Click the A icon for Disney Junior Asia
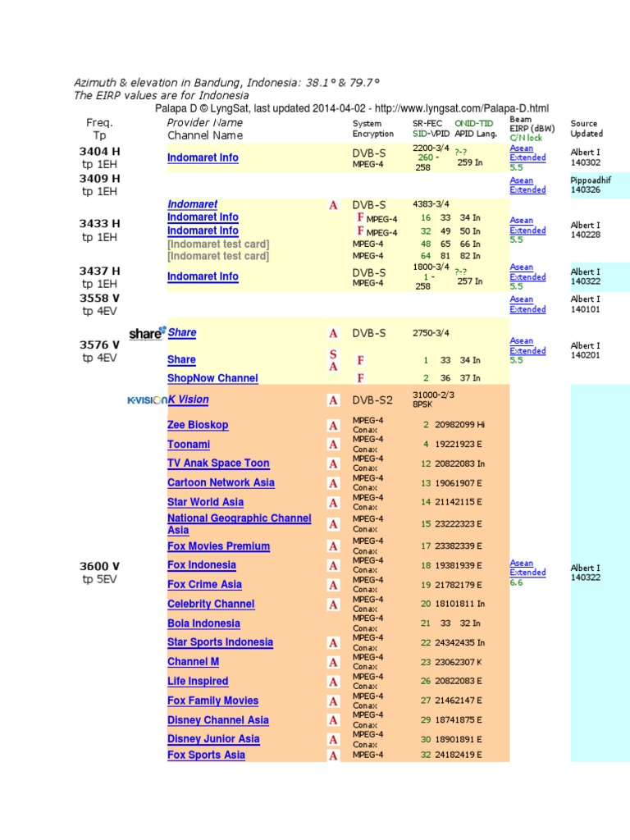This screenshot has height=840, width=630. pyautogui.click(x=333, y=740)
